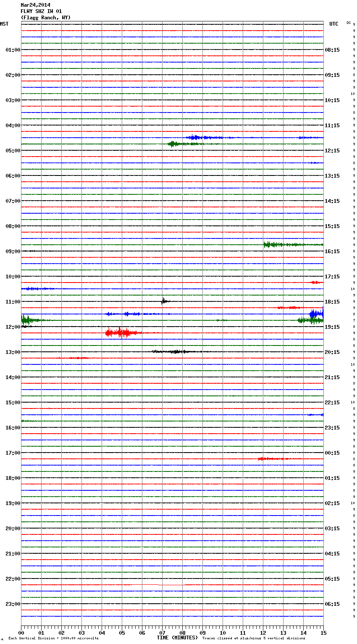Viewport: 357px width, 644px height.
Task: Select the 05:00 MST time label
Action: (13, 151)
